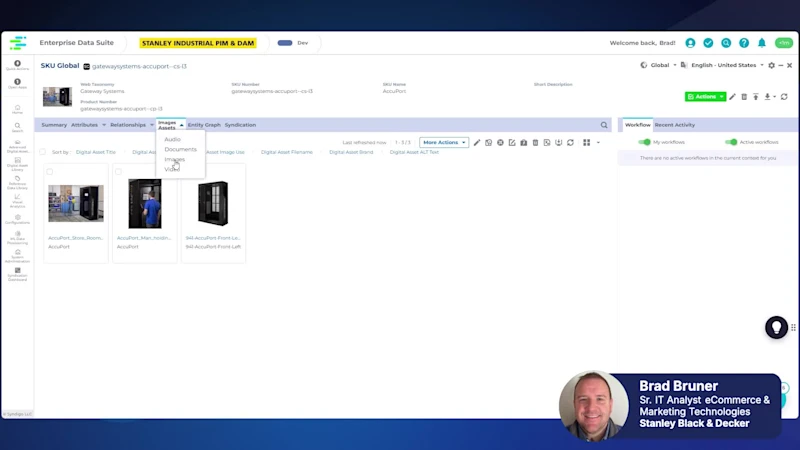
Task: Expand the More Actions dropdown
Action: click(443, 142)
